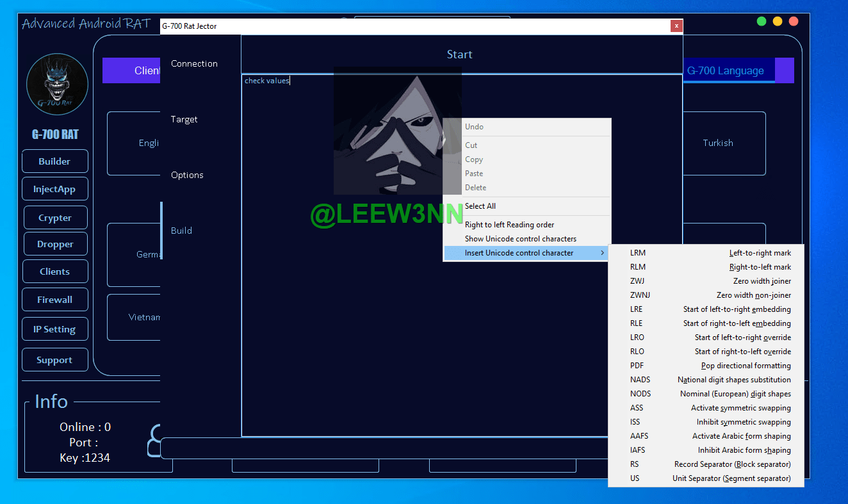The height and width of the screenshot is (504, 848).
Task: Toggle Right to left Reading order
Action: (x=509, y=225)
